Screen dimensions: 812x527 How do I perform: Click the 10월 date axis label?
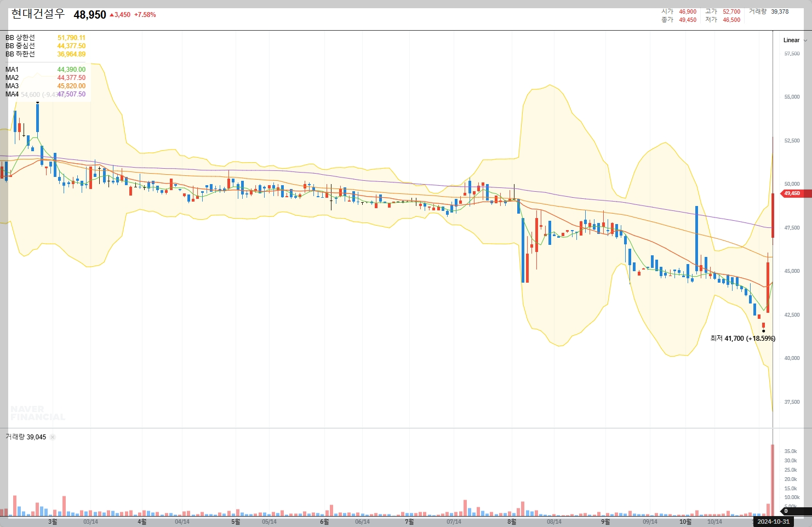pos(685,522)
